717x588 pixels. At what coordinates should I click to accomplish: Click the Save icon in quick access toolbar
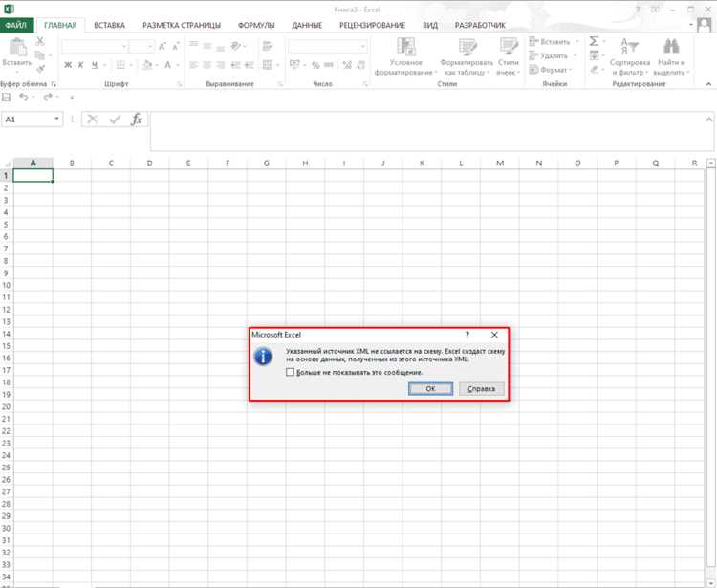(x=7, y=97)
